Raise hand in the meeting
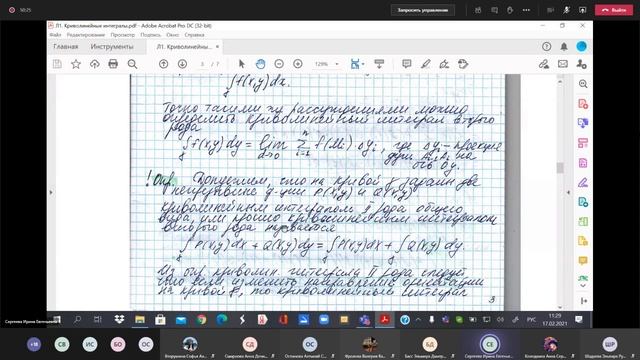The width and height of the screenshot is (640, 360). (510, 10)
